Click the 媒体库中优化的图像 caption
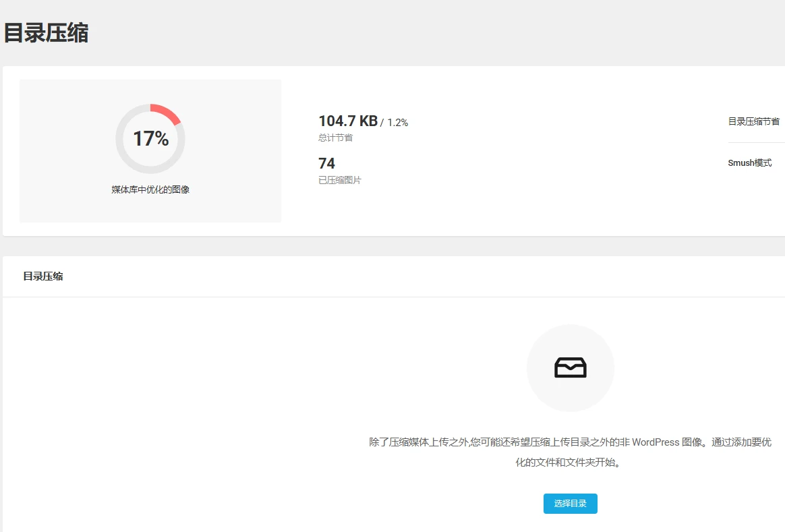This screenshot has height=532, width=785. click(x=150, y=189)
